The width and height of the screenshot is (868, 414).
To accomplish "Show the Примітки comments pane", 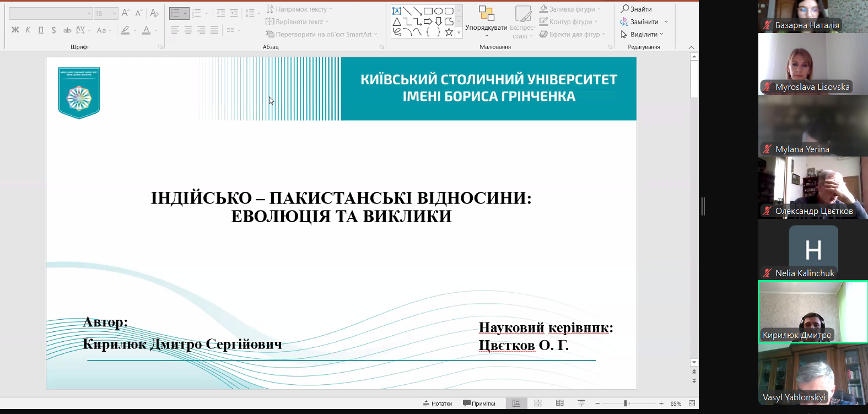I will coord(479,404).
